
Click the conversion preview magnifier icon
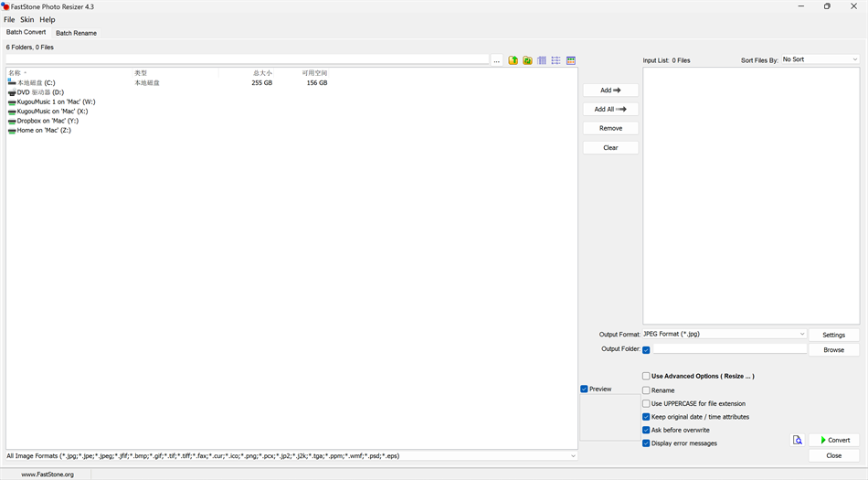(797, 440)
